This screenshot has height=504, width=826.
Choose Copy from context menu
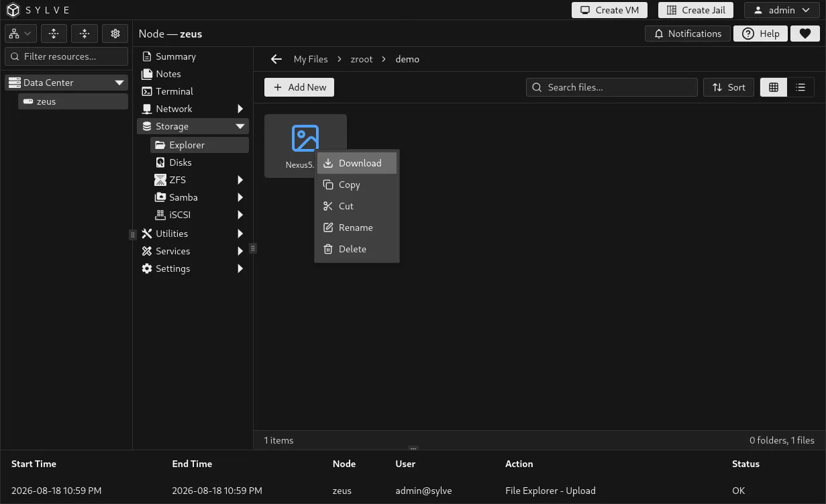tap(357, 185)
